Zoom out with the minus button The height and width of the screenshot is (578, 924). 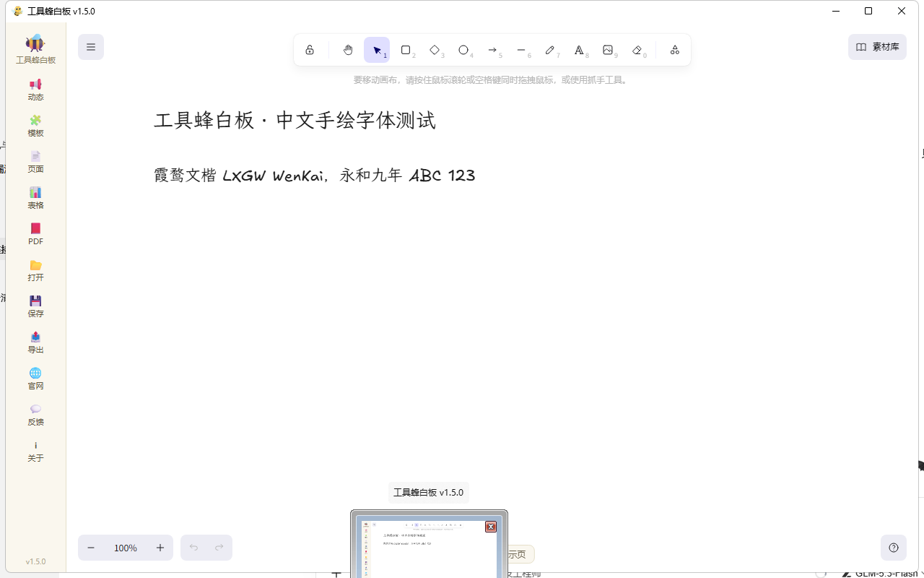tap(91, 548)
